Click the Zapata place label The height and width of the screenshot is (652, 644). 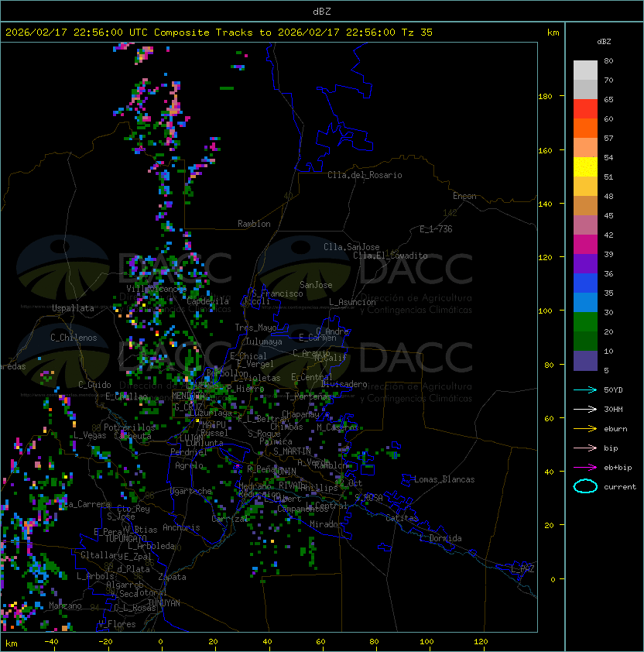point(172,577)
